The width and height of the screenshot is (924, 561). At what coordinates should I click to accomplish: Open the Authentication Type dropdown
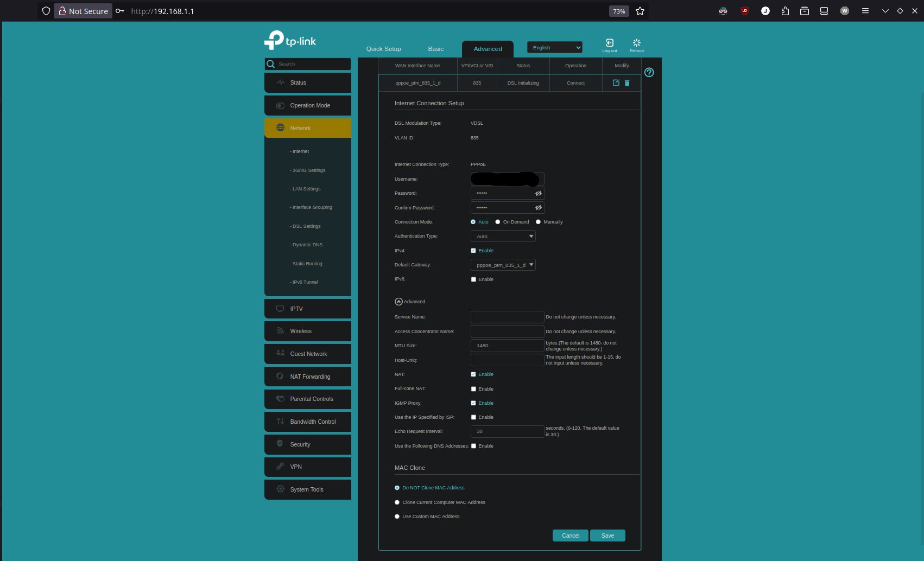pyautogui.click(x=503, y=237)
